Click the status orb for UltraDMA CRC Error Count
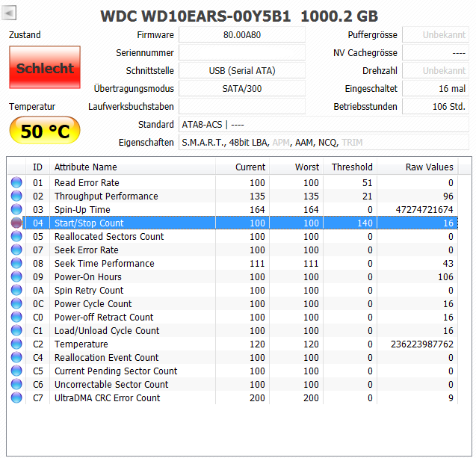476x458 pixels. (16, 397)
